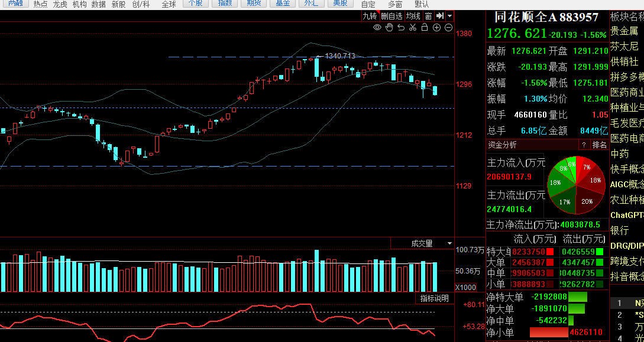Click the 主力流入 value 20690137.9
Viewport: 644px width, 342px height.
click(509, 177)
